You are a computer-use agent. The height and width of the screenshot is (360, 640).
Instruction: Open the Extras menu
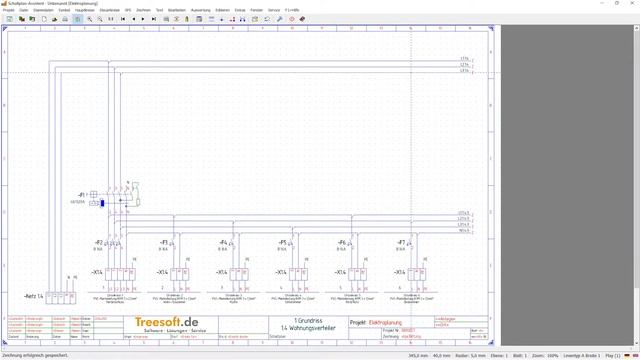click(240, 10)
